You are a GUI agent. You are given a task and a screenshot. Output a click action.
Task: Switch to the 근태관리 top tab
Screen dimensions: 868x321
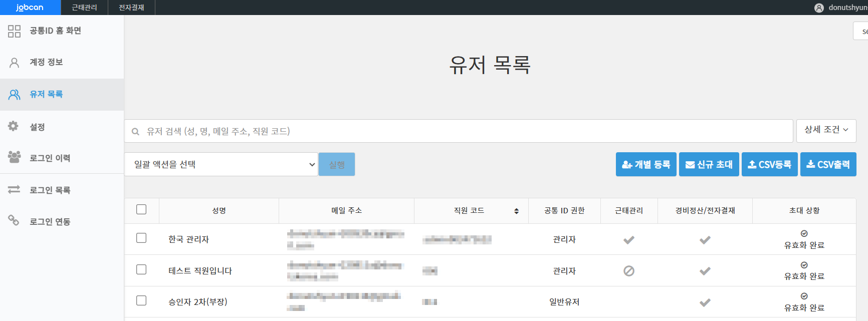(84, 8)
